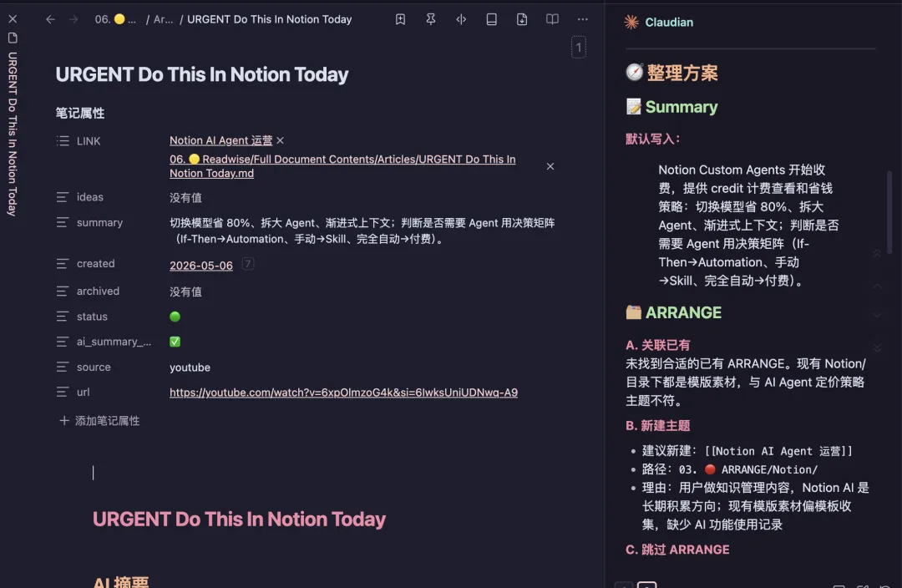Click the AI 摘要 heading
Image resolution: width=902 pixels, height=588 pixels.
click(121, 581)
